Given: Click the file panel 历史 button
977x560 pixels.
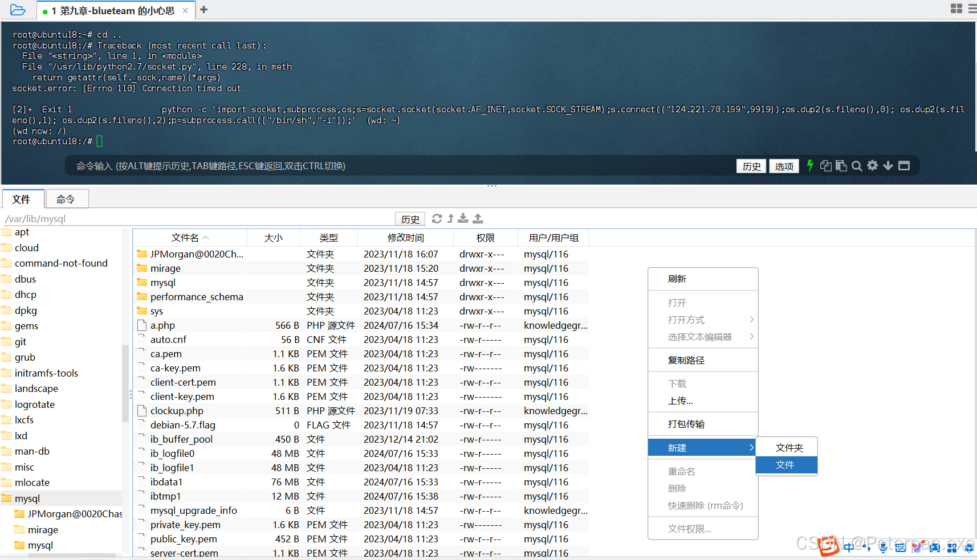Looking at the screenshot, I should pyautogui.click(x=410, y=219).
